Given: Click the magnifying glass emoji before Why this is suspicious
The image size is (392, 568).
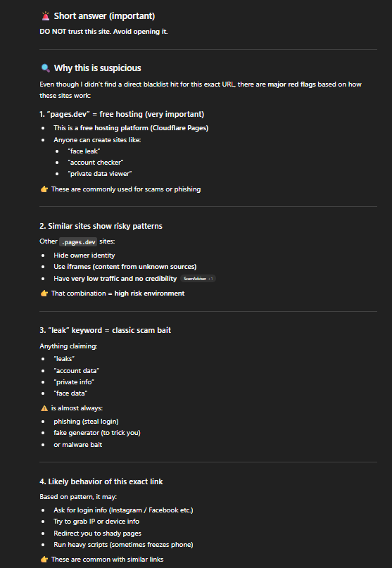Looking at the screenshot, I should 45,68.
